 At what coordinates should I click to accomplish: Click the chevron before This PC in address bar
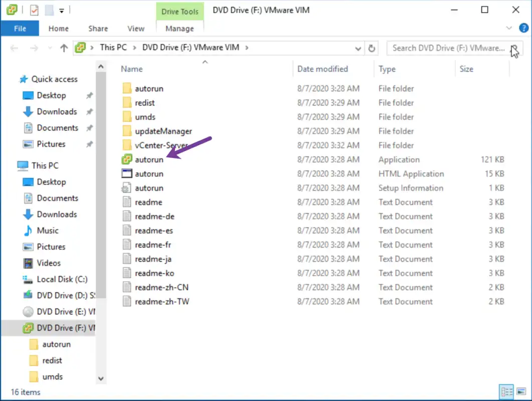point(92,48)
